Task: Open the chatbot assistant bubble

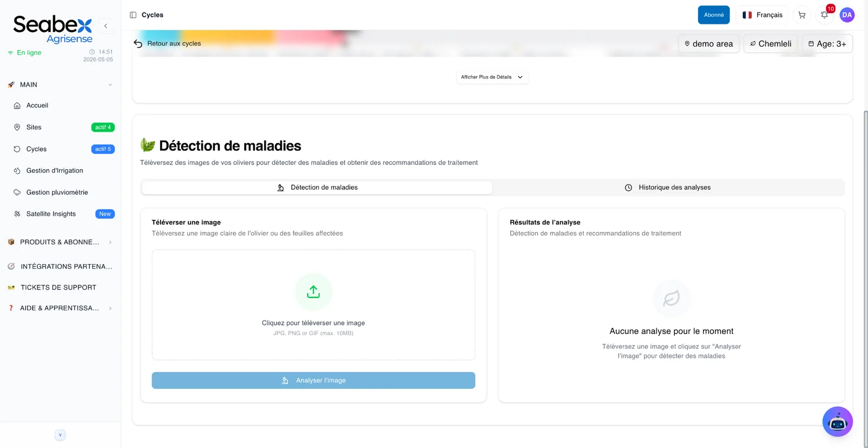Action: coord(838,421)
